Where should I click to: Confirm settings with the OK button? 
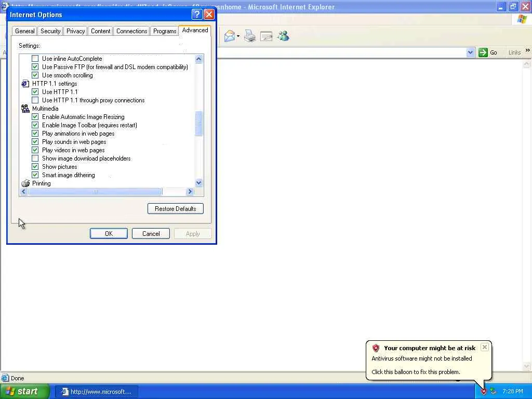coord(109,233)
